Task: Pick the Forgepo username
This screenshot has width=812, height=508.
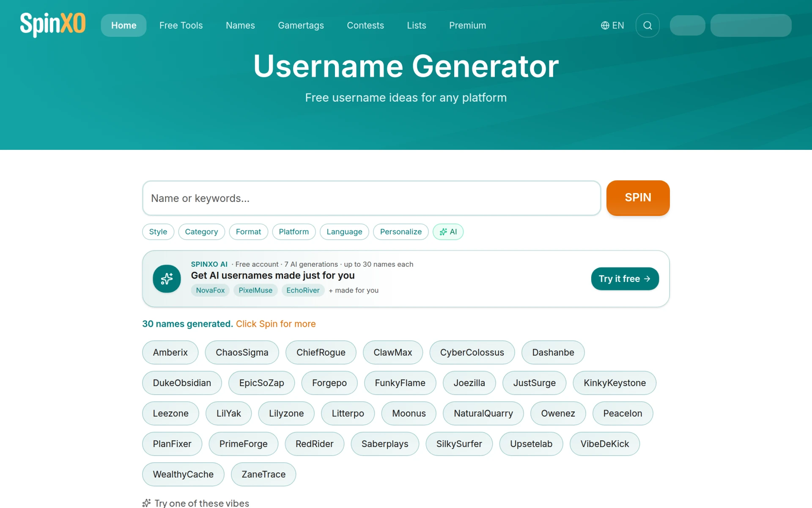Action: (x=329, y=383)
